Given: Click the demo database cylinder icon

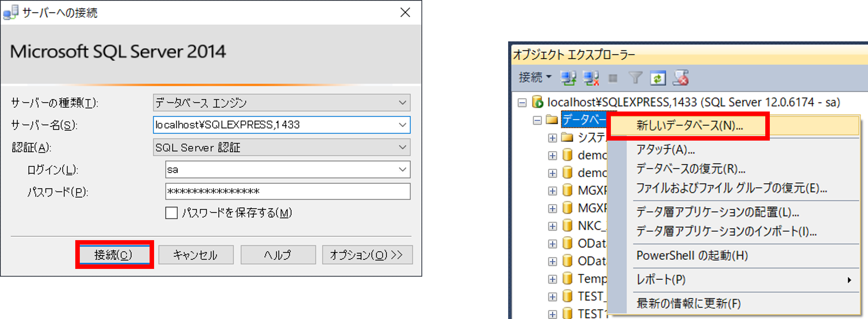Looking at the screenshot, I should [x=568, y=155].
